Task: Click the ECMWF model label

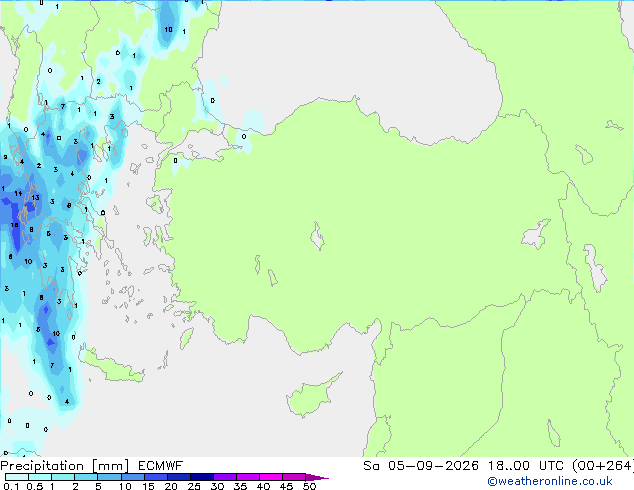Action: [x=161, y=466]
